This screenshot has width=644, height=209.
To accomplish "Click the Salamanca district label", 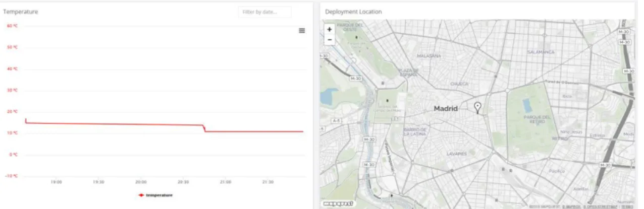I will pyautogui.click(x=541, y=52).
